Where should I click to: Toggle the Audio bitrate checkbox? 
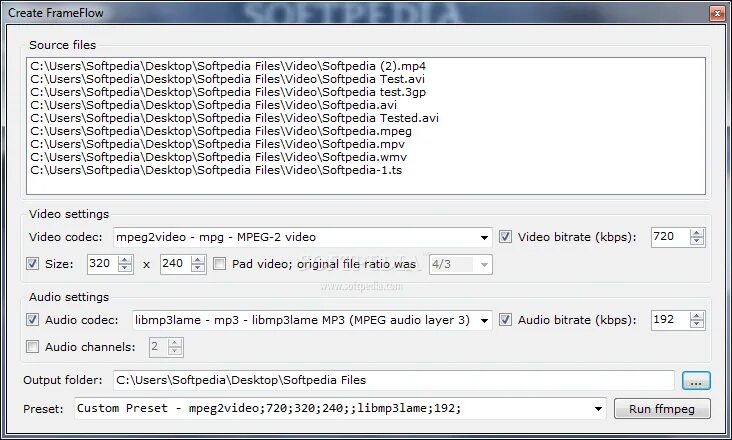(x=505, y=320)
